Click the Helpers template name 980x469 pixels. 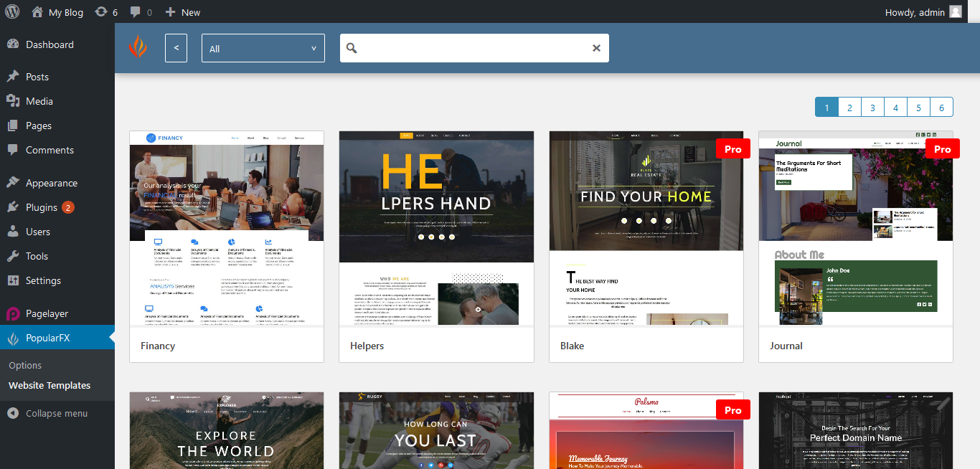tap(367, 346)
